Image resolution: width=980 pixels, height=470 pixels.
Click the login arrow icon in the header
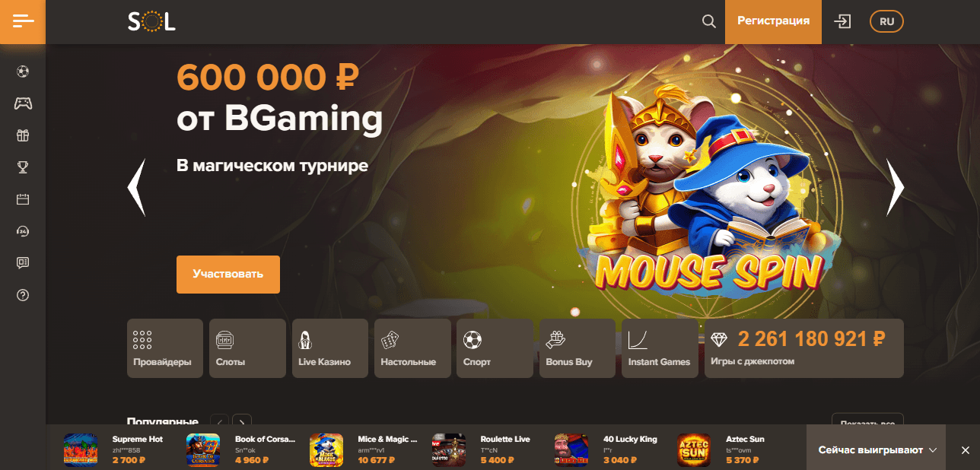click(x=842, y=21)
